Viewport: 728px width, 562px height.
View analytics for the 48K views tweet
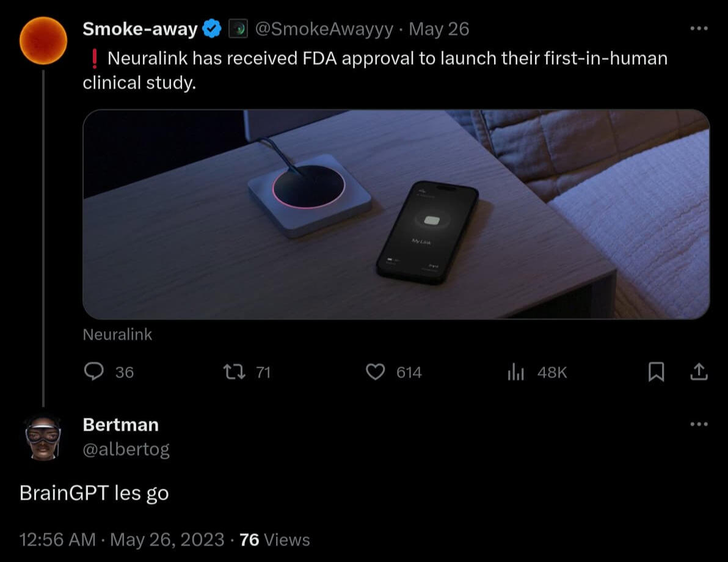point(516,372)
